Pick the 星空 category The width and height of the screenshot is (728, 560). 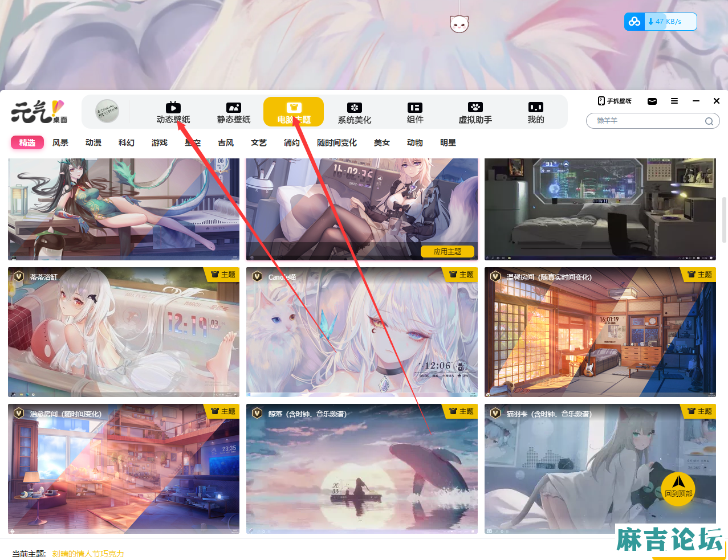click(193, 142)
